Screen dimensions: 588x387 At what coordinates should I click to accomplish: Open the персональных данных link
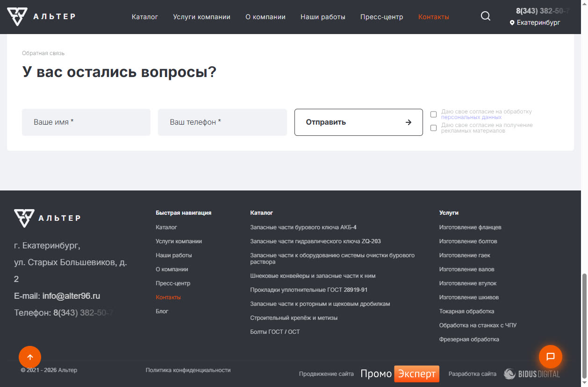point(471,117)
